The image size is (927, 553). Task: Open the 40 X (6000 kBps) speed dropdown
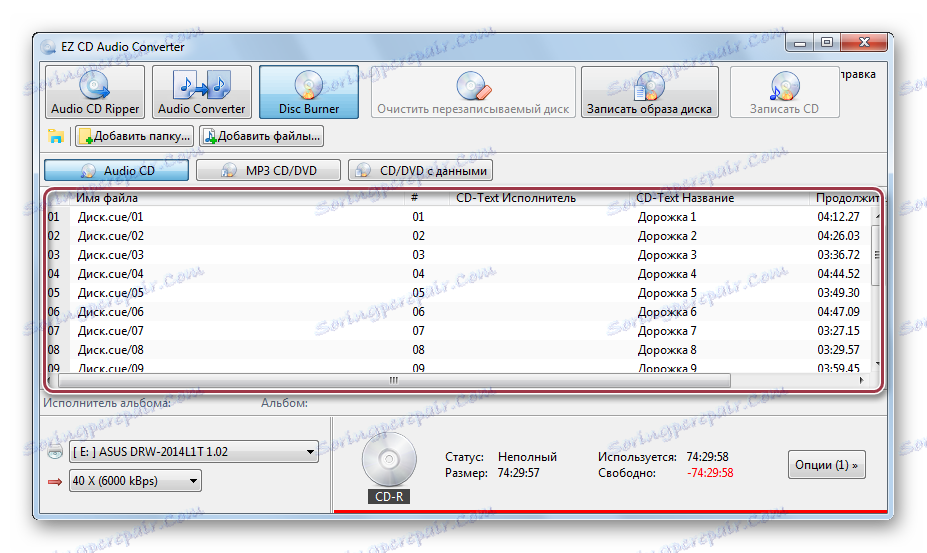pos(135,481)
